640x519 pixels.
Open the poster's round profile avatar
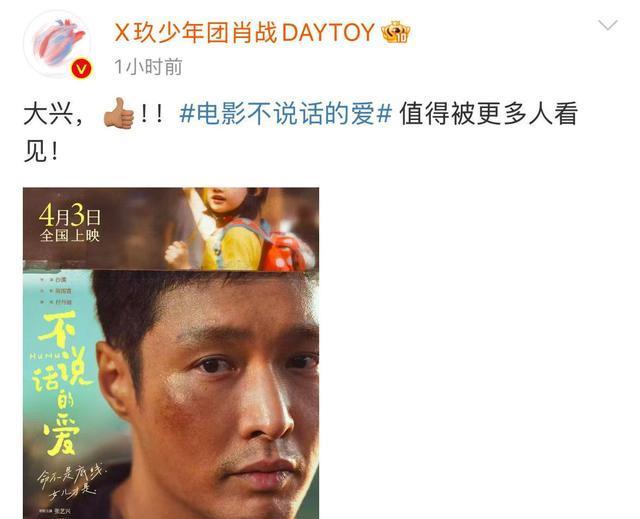[x=57, y=44]
